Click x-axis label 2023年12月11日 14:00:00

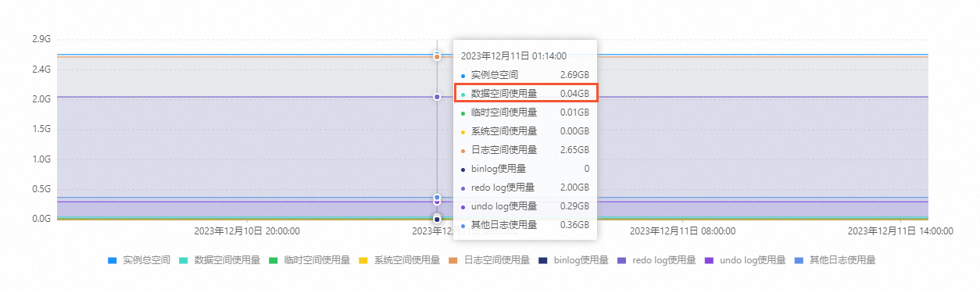900,231
